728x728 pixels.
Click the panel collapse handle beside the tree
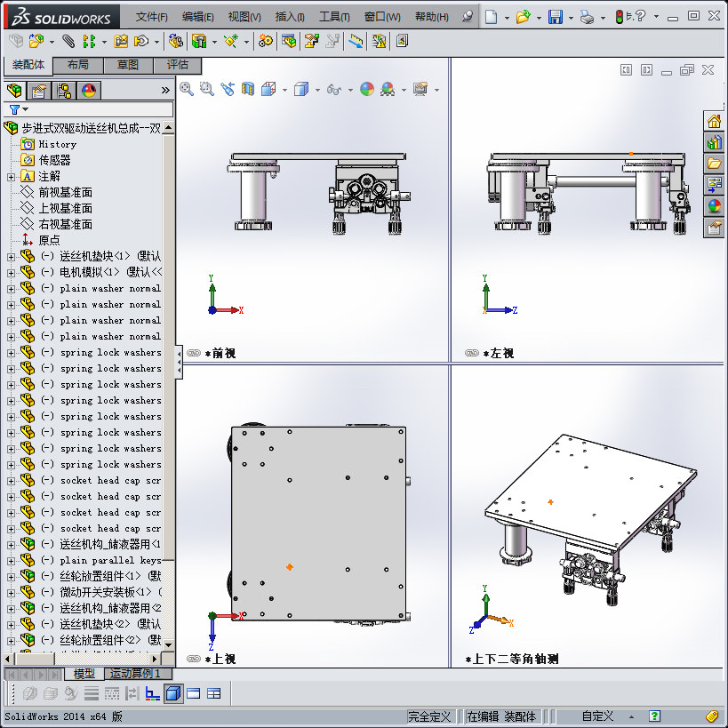[179, 362]
